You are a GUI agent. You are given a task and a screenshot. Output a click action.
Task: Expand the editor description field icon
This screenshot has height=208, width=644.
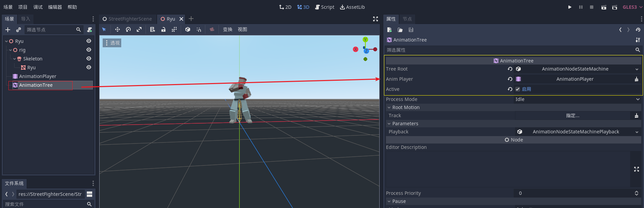click(637, 169)
